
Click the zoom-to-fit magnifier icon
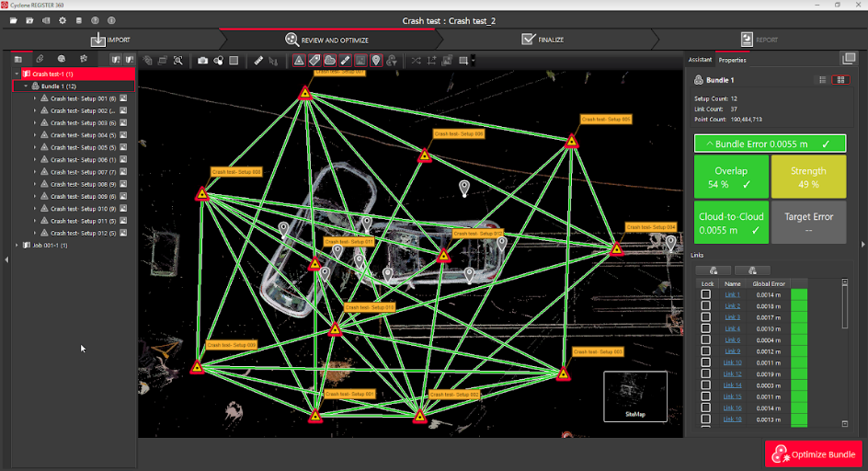[177, 61]
